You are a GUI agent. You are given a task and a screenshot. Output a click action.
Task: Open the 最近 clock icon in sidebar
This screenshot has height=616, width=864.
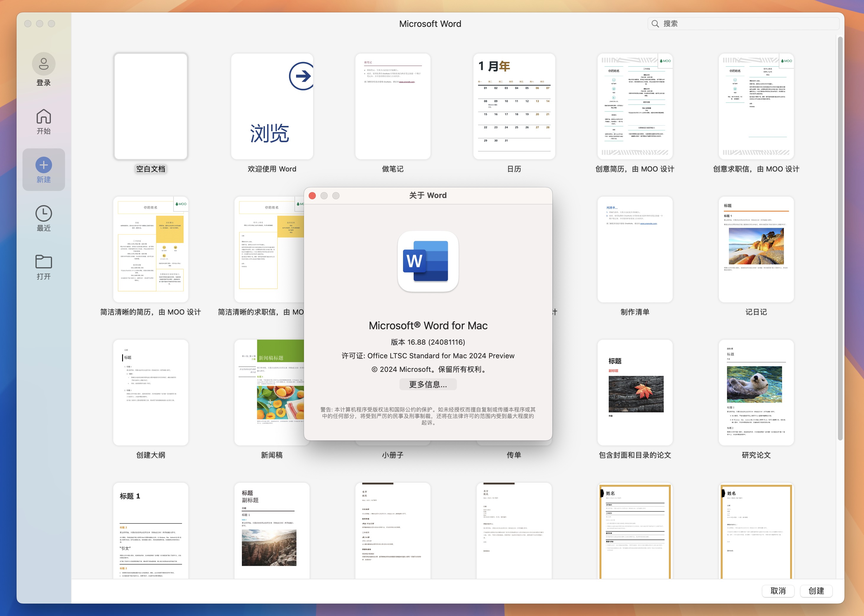point(44,213)
